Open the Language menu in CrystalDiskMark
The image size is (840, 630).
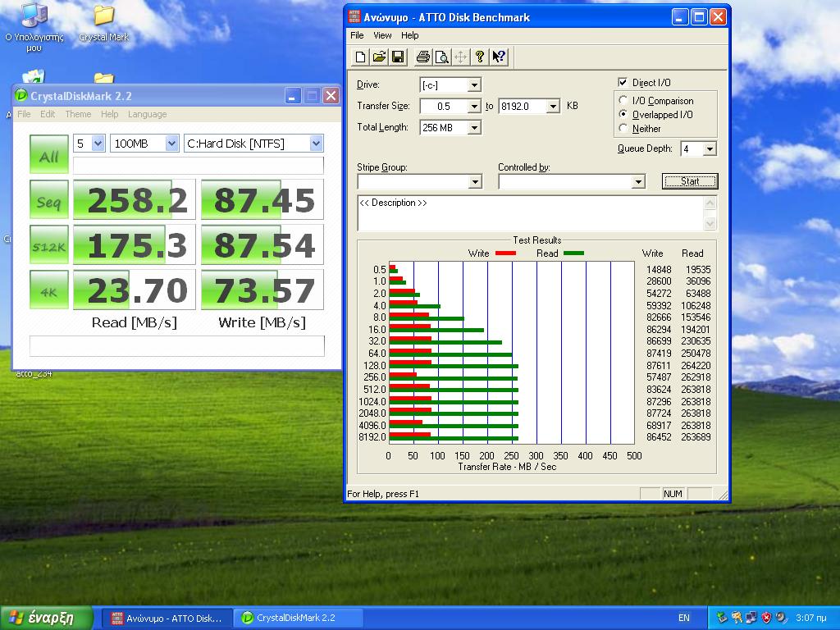pos(148,114)
